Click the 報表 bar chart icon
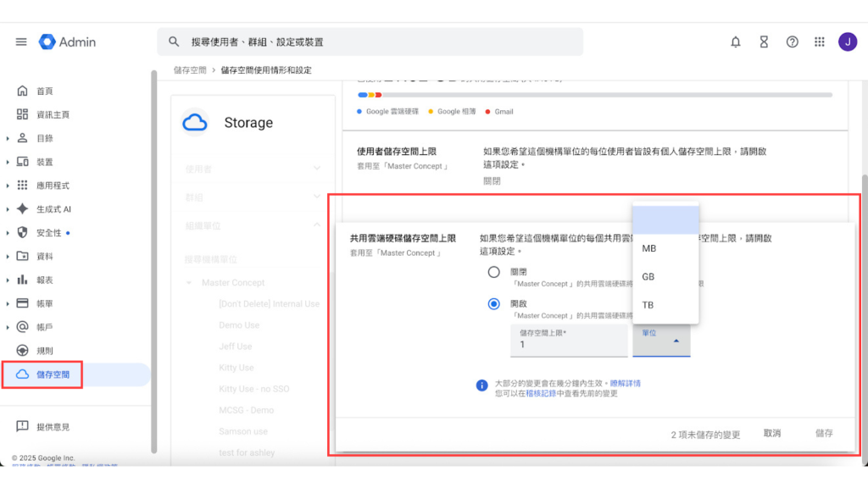The width and height of the screenshot is (868, 488). pyautogui.click(x=22, y=280)
